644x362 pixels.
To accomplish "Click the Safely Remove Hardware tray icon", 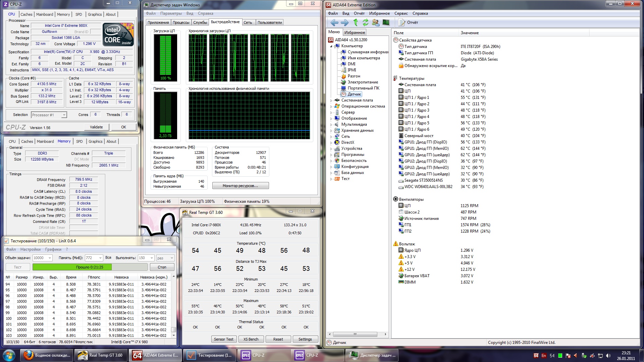I will pyautogui.click(x=584, y=356).
